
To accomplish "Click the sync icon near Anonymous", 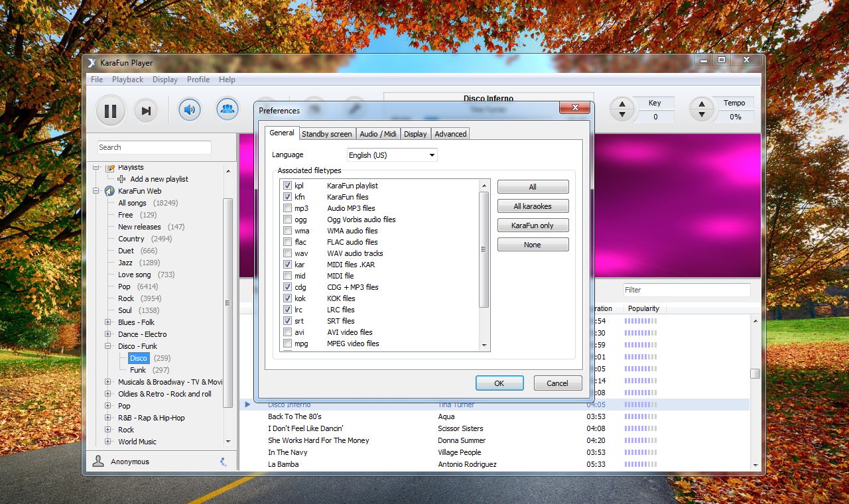I will (223, 462).
